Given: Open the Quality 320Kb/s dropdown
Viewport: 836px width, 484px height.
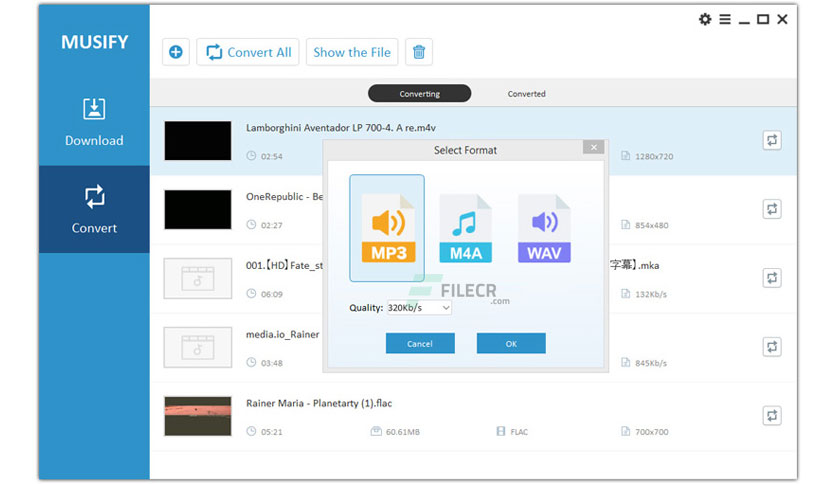Looking at the screenshot, I should [x=419, y=308].
